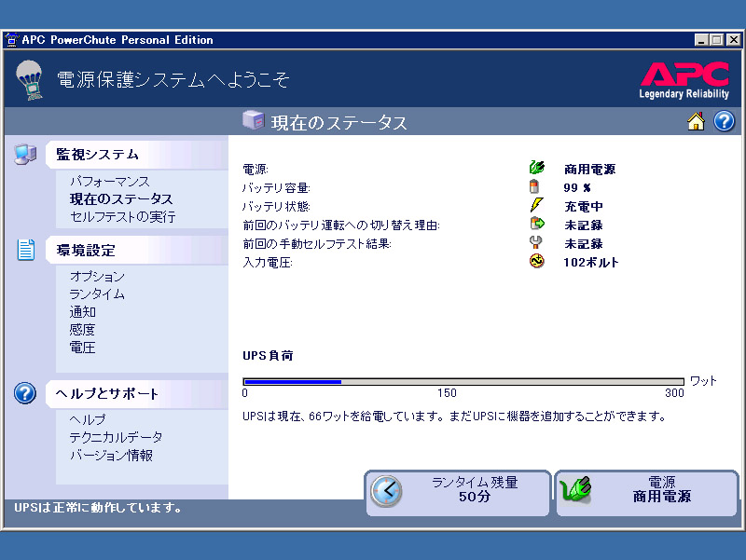Maximize the PowerChute window
This screenshot has width=746, height=560.
tap(716, 40)
